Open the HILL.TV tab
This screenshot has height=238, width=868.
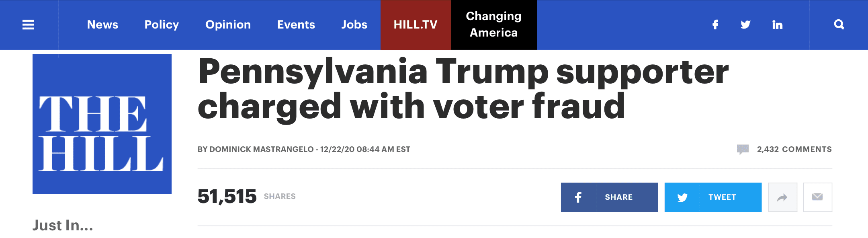coord(416,25)
